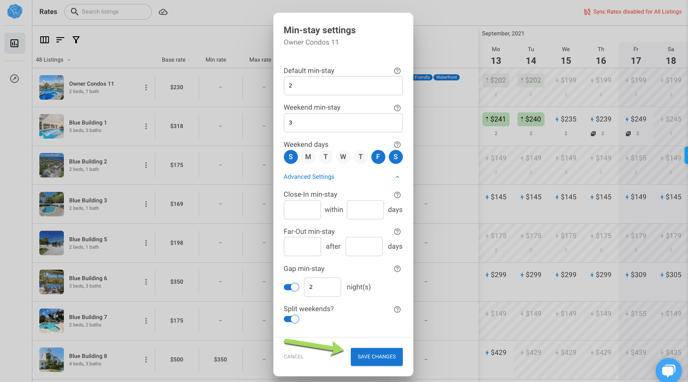Click the Close-In within days field
Screen dimensions: 688x382
coord(366,210)
